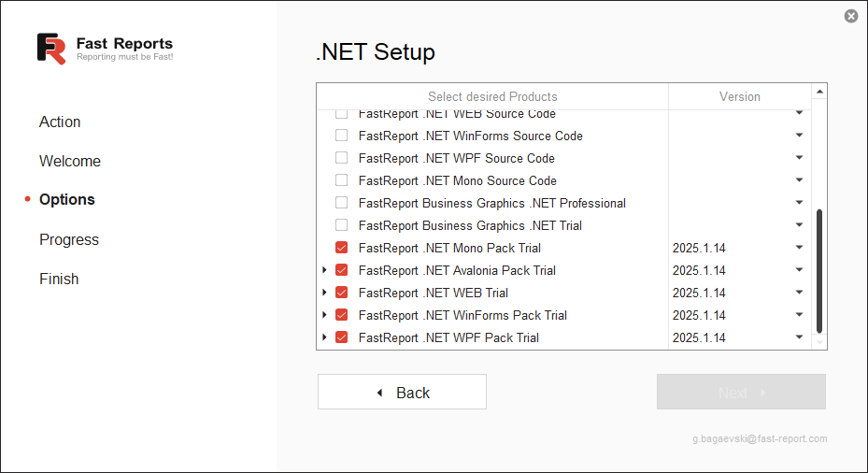Viewport: 868px width, 473px height.
Task: Click version 2025.1.14 of WPF Pack Trial
Action: [x=699, y=337]
